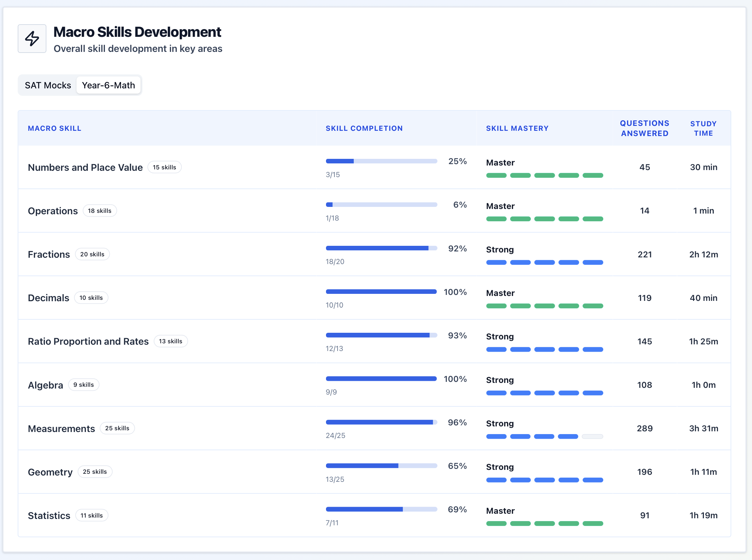
Task: Click the Fractions completion progress bar
Action: pos(381,248)
